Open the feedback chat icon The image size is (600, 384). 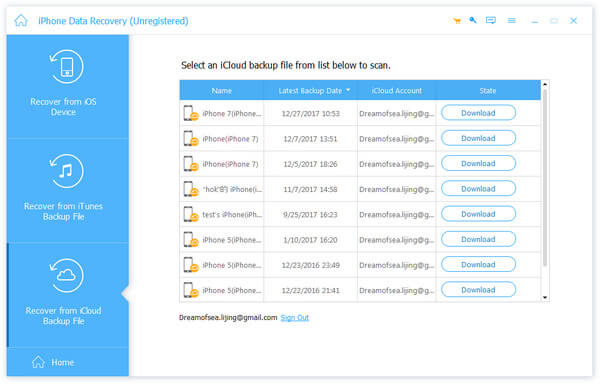pos(491,20)
